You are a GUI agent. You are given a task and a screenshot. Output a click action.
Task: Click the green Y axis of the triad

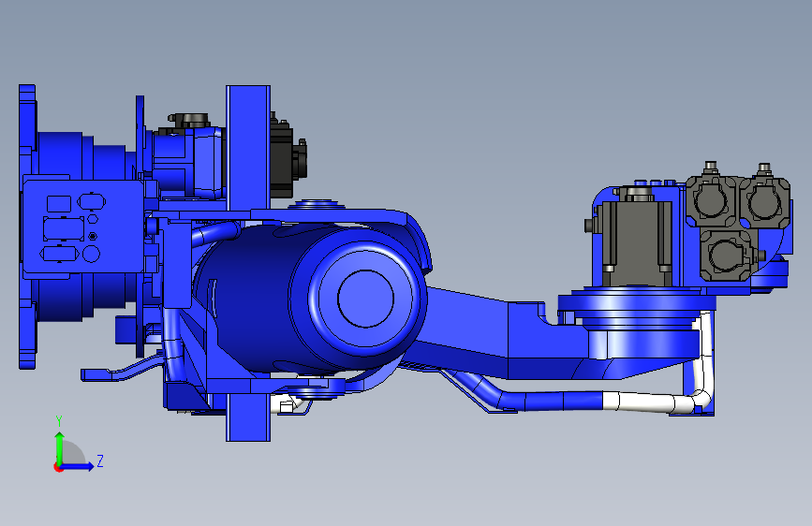(59, 448)
